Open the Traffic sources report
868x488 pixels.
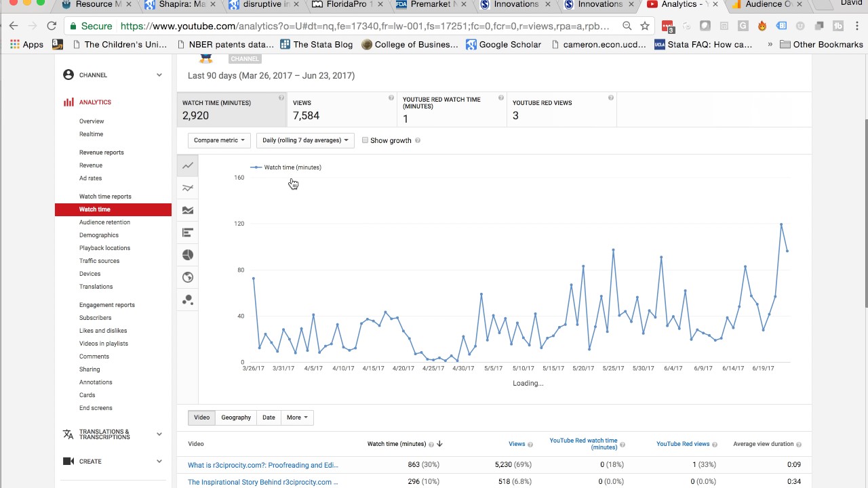click(x=99, y=261)
